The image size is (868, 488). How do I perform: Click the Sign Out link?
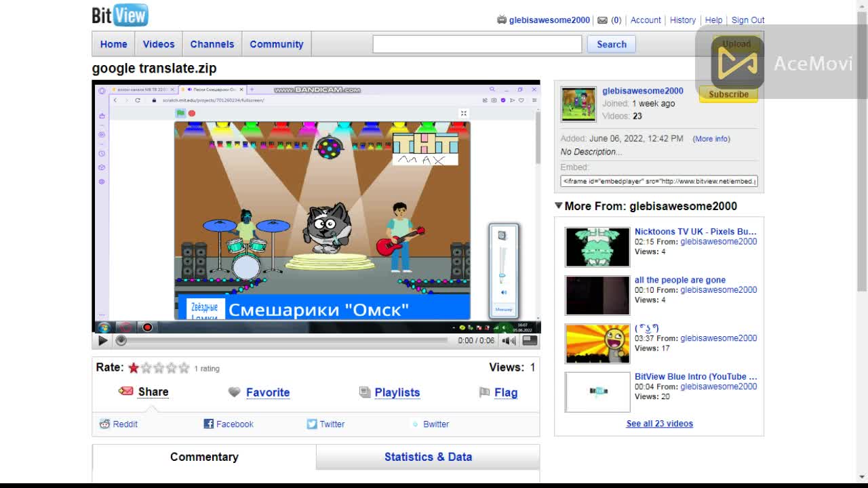[748, 20]
